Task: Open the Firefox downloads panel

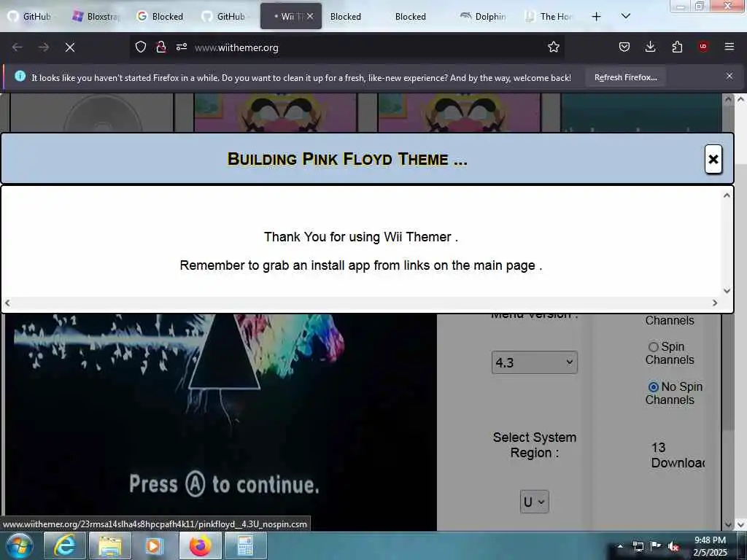Action: 650,47
